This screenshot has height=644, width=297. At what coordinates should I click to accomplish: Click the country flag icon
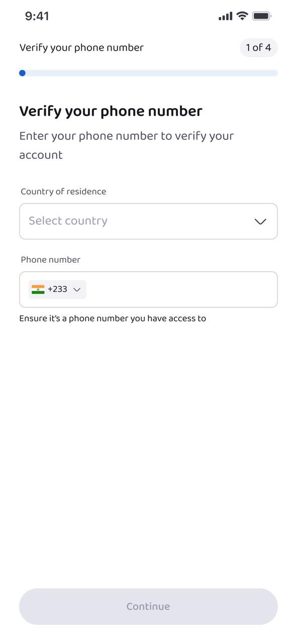click(38, 289)
